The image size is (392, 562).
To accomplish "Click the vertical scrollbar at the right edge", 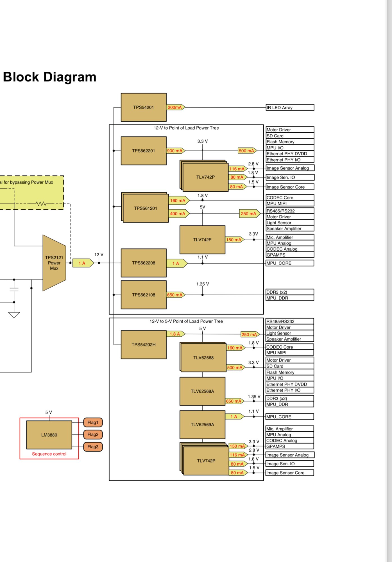I will (x=389, y=281).
